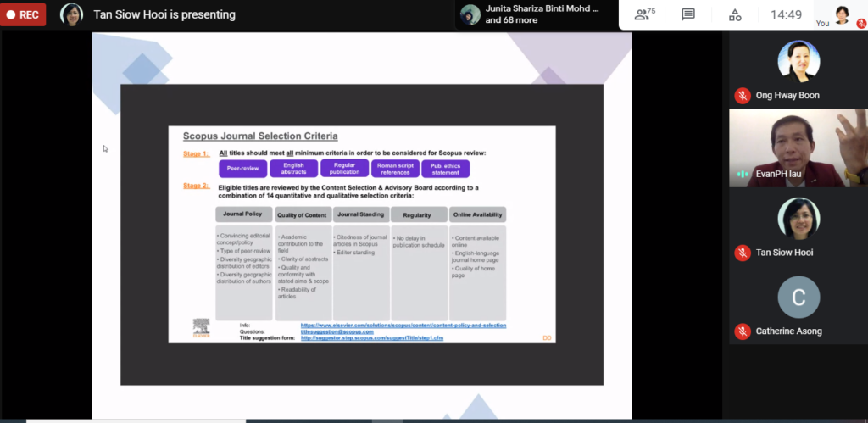Click the 'Roman script references' purple box
868x423 pixels.
[x=395, y=169]
